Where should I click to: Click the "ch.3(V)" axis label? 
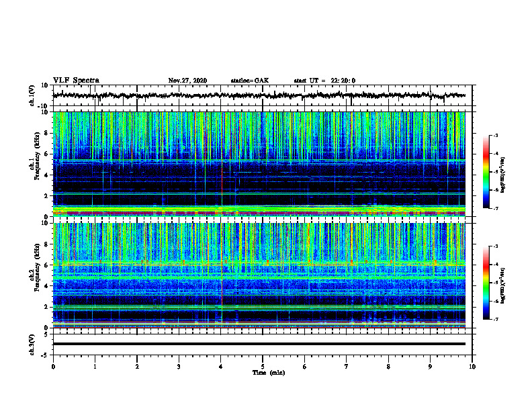(x=32, y=345)
